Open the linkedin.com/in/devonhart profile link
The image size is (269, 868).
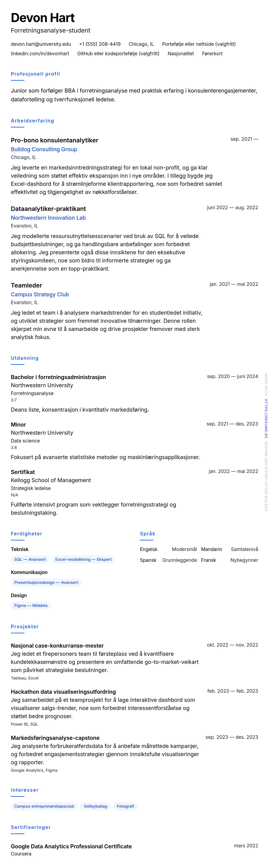coord(40,54)
